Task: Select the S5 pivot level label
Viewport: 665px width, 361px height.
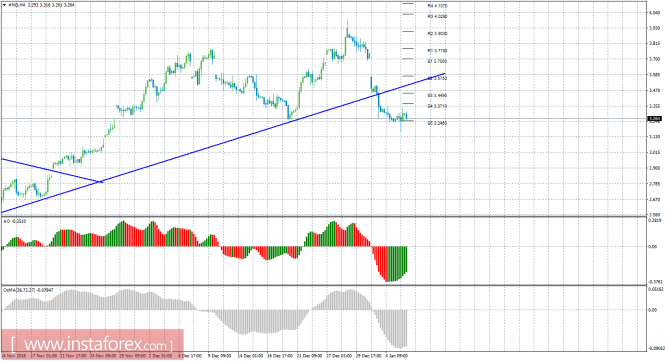Action: click(437, 123)
